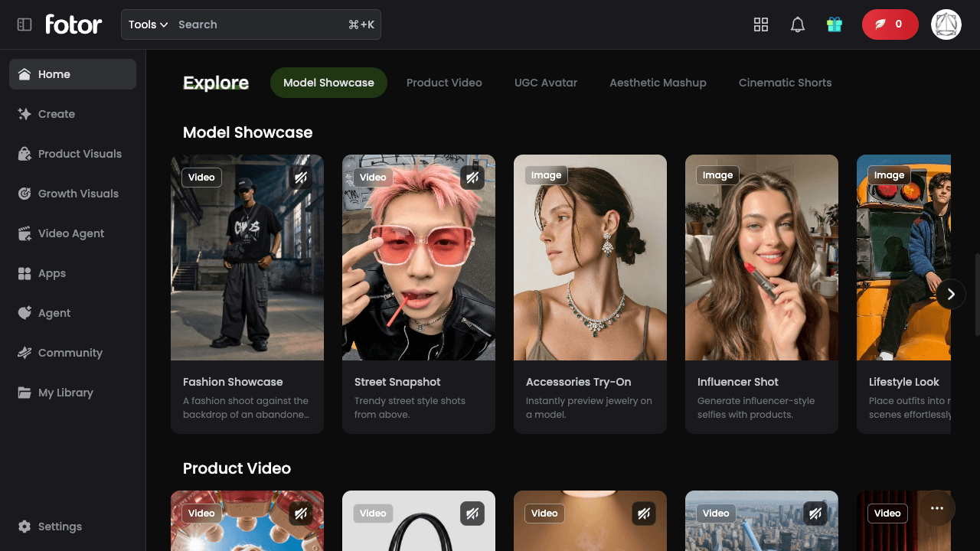Open the user profile avatar
Image resolution: width=980 pixels, height=551 pixels.
[946, 24]
